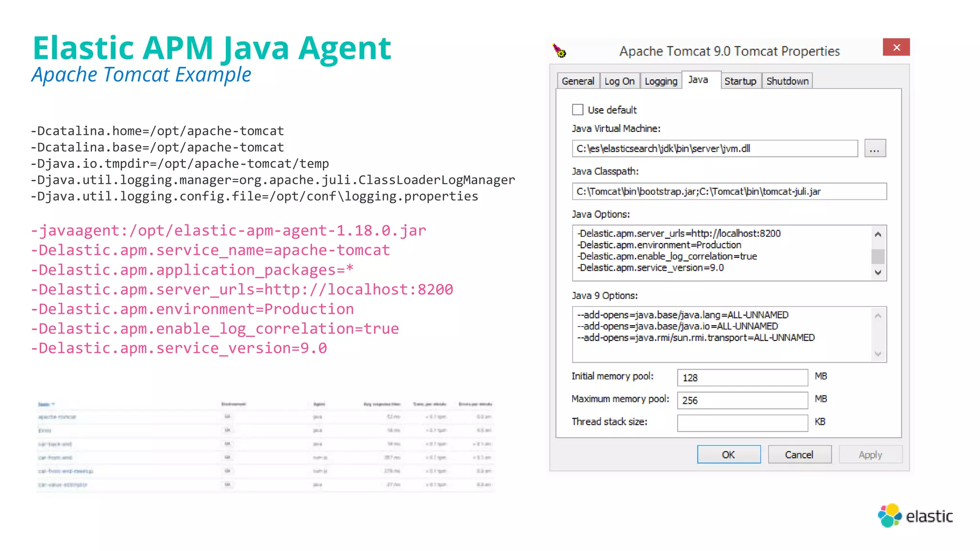Viewport: 980px width, 551px height.
Task: Click the Java Virtual Machine path field
Action: [715, 148]
